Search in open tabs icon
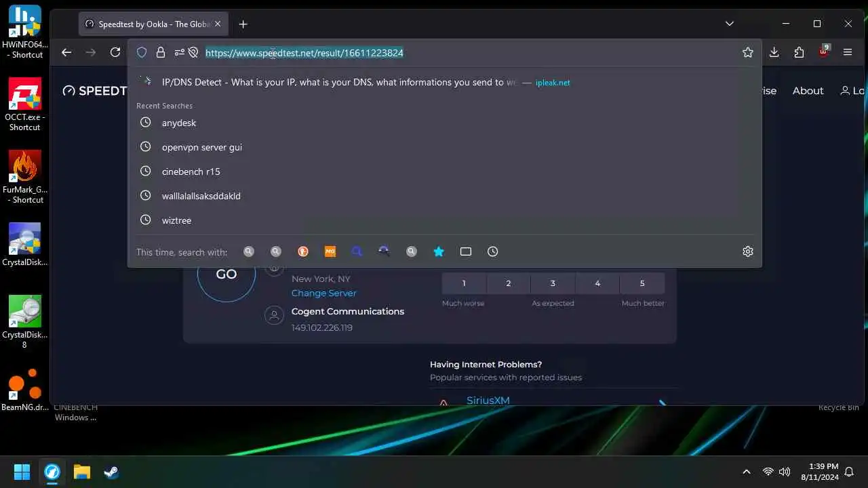The height and width of the screenshot is (488, 868). tap(466, 251)
